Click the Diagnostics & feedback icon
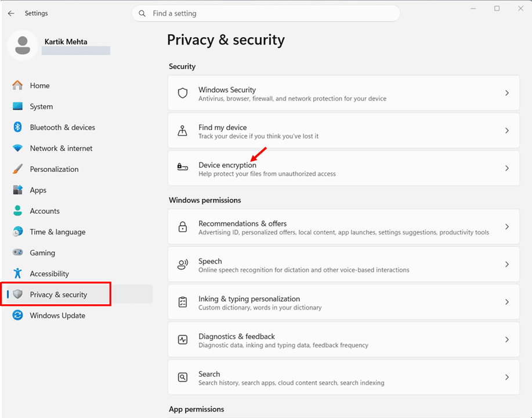Image resolution: width=532 pixels, height=418 pixels. coord(183,340)
